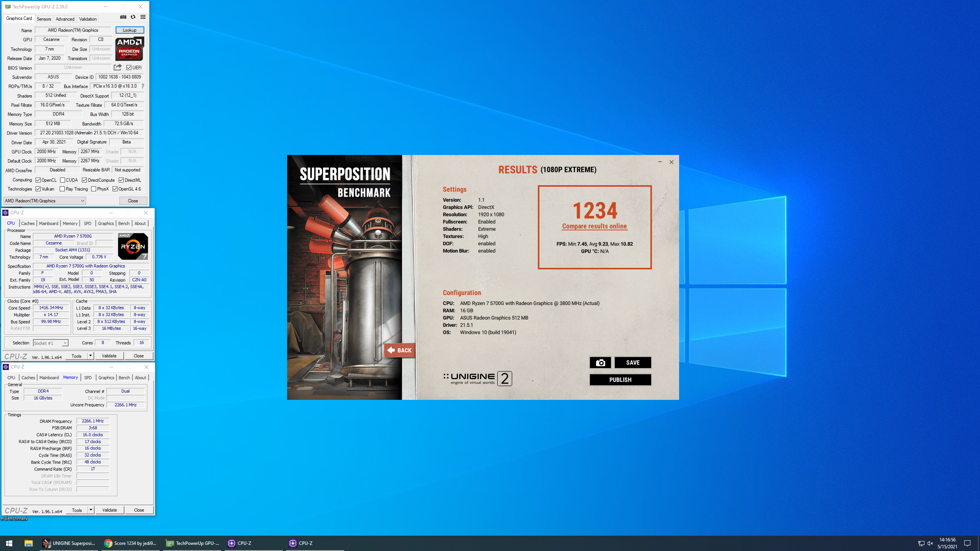Click the Ryzen 7 processor logo
980x551 pixels.
[133, 246]
